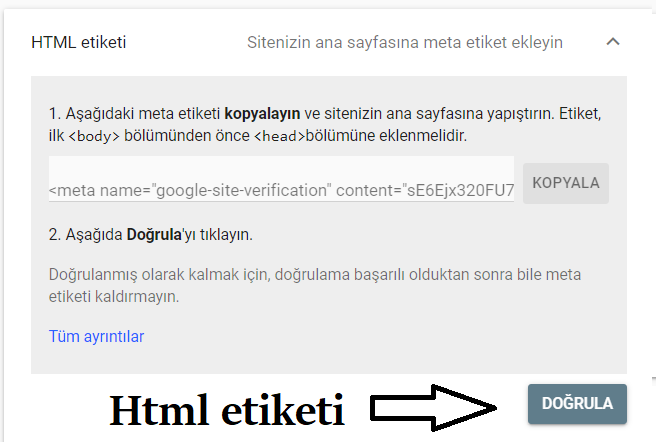Click the bold 'Html etiketi' caption text
Viewport: 656px width, 442px height.
(x=226, y=408)
